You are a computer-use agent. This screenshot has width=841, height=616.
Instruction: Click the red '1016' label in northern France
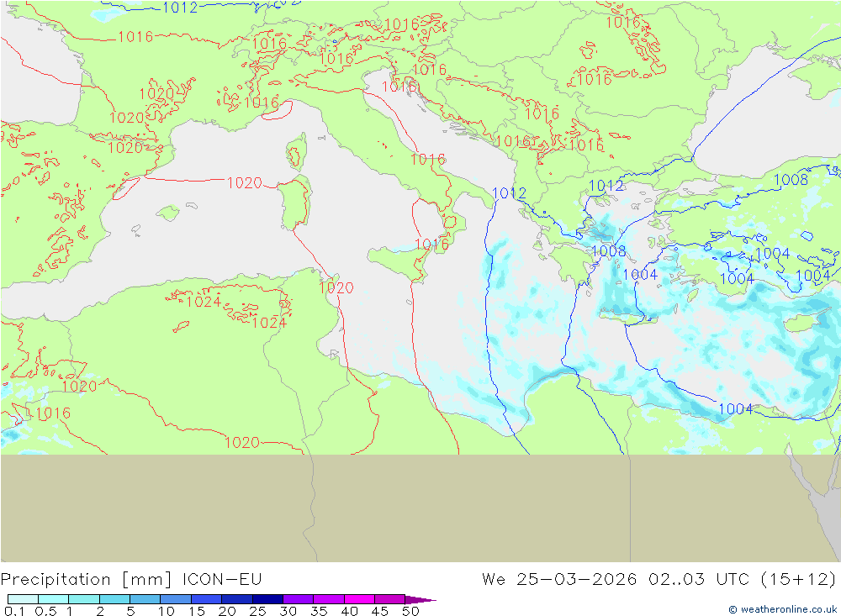tap(135, 36)
